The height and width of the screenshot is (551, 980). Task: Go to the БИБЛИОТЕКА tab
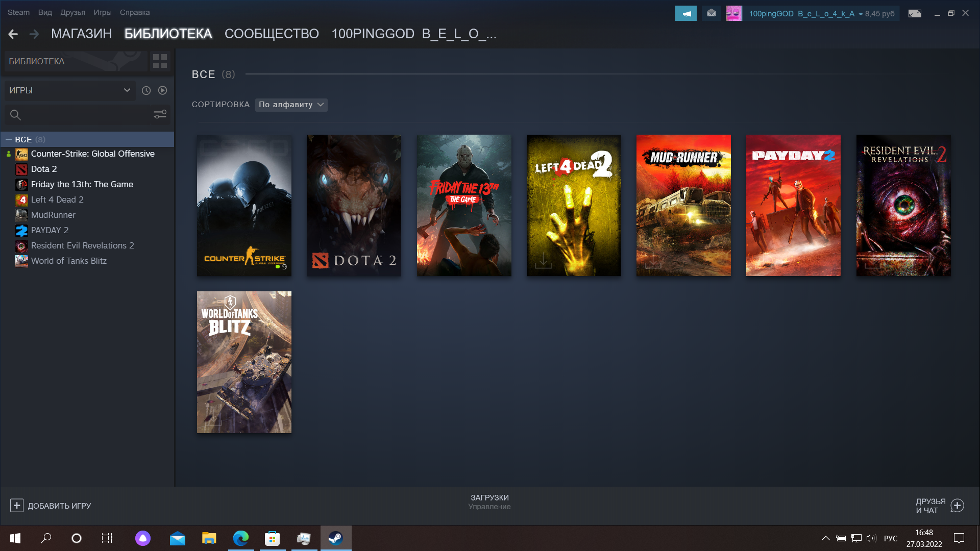click(x=168, y=34)
